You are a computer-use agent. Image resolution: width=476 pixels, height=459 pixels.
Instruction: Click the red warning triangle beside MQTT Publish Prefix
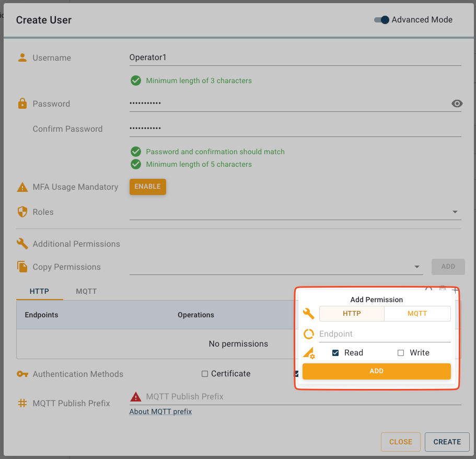coord(135,396)
